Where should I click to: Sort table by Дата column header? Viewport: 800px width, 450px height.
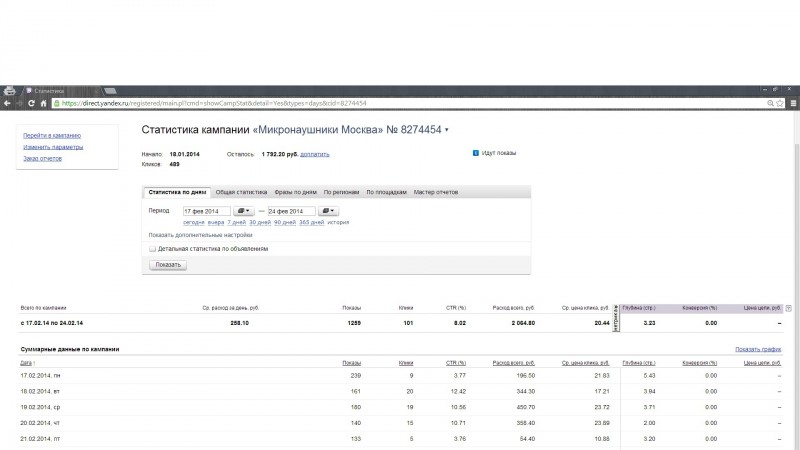point(26,363)
